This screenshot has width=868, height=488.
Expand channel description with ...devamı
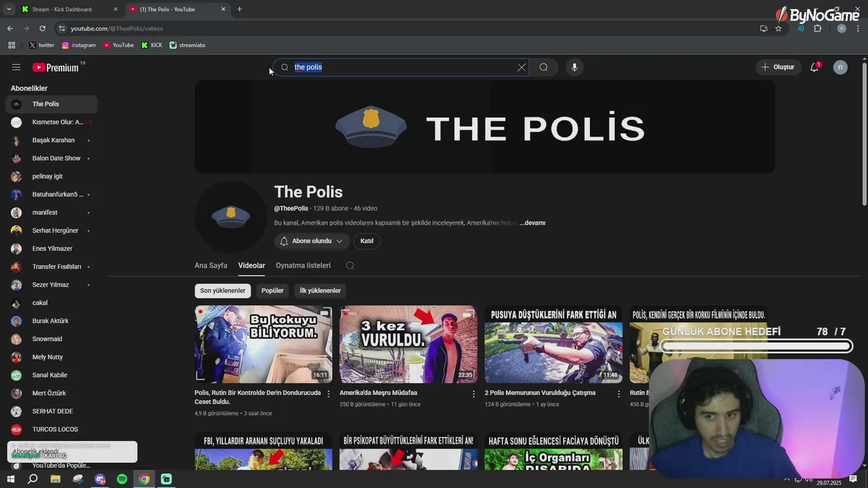pos(532,223)
